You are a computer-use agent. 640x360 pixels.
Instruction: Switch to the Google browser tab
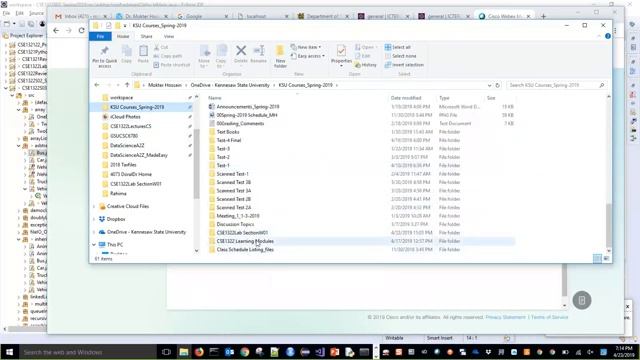(x=203, y=16)
